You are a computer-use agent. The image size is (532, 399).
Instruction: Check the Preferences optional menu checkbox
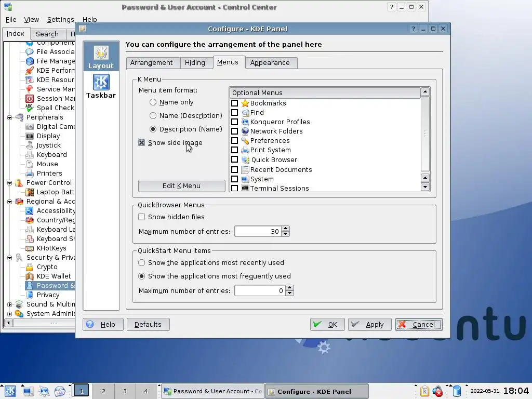pyautogui.click(x=234, y=140)
